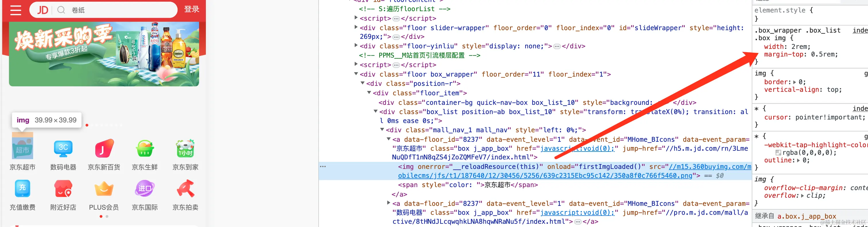This screenshot has height=227, width=868.
Task: Select the gray second nav page dot
Action: click(x=107, y=217)
